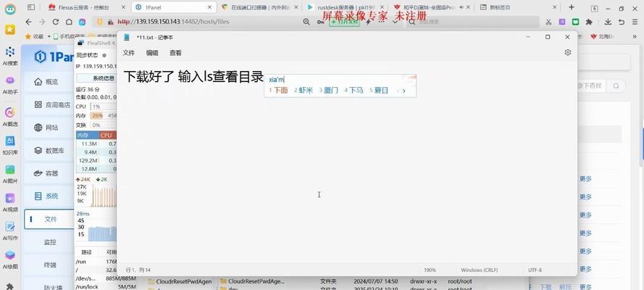
Task: Open 网站 in the 1Panel sidebar
Action: pos(49,128)
